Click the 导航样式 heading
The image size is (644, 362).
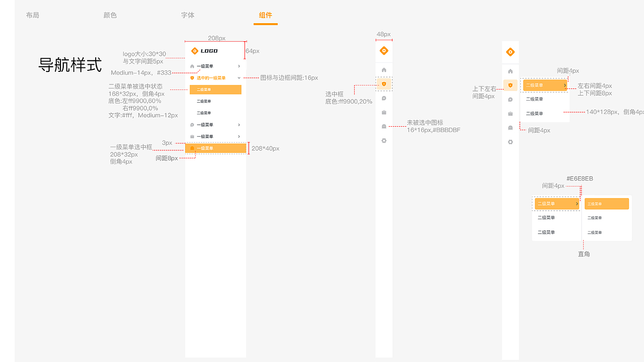[70, 65]
